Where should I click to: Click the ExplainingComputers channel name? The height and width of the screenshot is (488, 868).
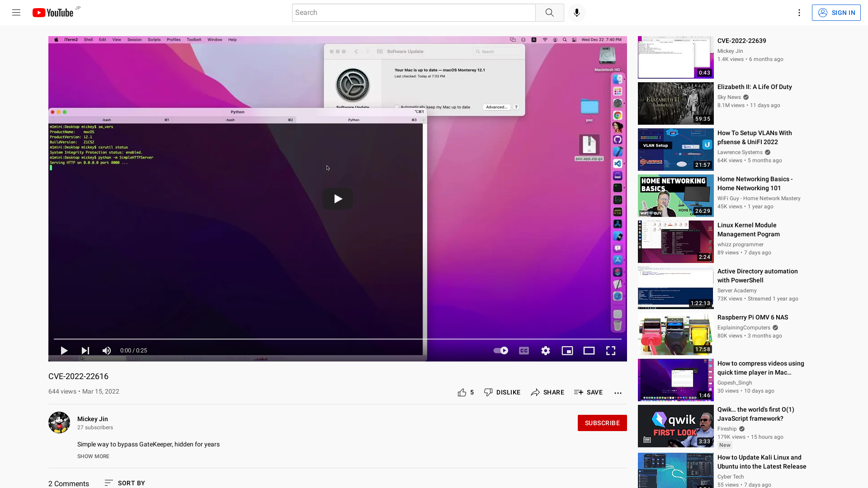pyautogui.click(x=744, y=328)
